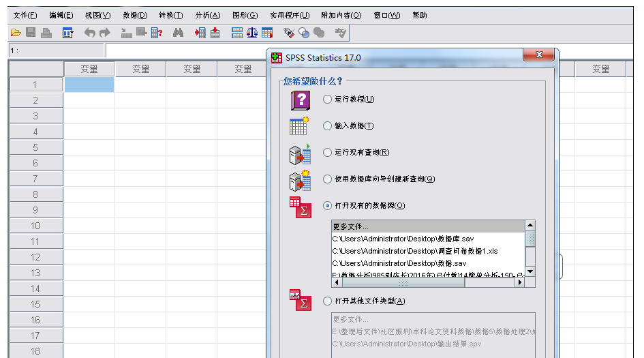Open the 数据(D) menu

pos(135,16)
